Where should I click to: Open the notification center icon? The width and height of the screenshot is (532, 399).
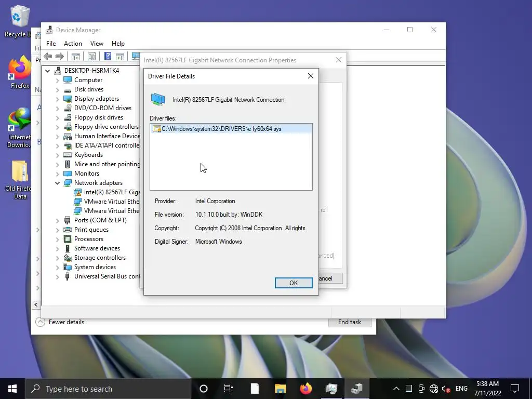point(515,389)
